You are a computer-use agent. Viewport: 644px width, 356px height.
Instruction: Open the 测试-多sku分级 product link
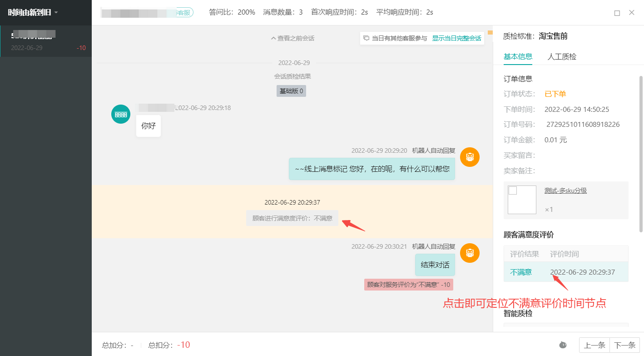(x=565, y=191)
